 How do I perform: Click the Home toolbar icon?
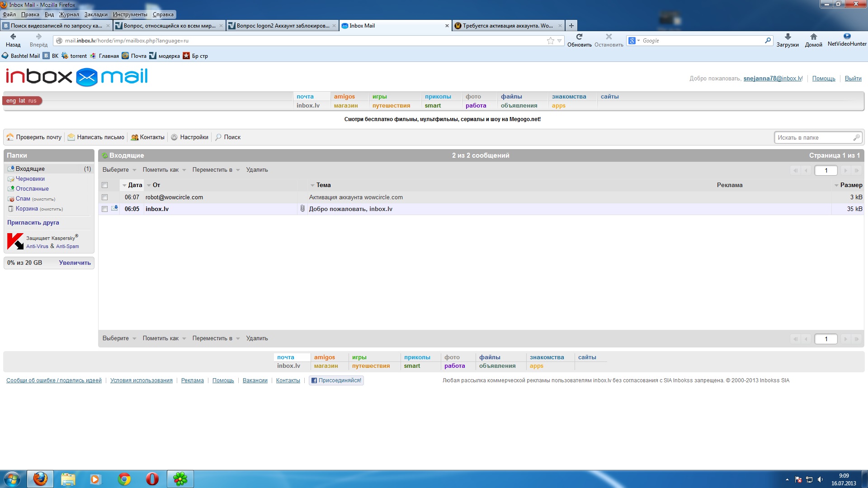coord(813,37)
